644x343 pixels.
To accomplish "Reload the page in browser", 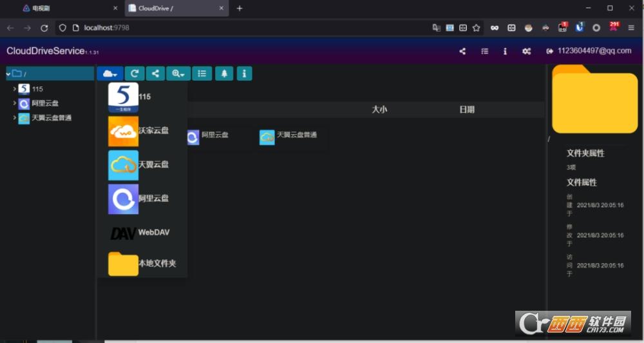I will pyautogui.click(x=44, y=28).
